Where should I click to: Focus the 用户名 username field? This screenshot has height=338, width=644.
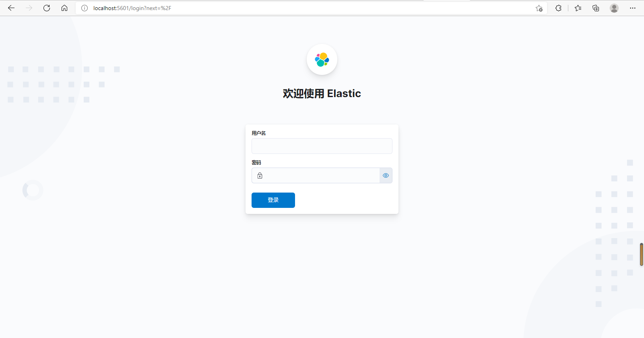click(x=322, y=146)
